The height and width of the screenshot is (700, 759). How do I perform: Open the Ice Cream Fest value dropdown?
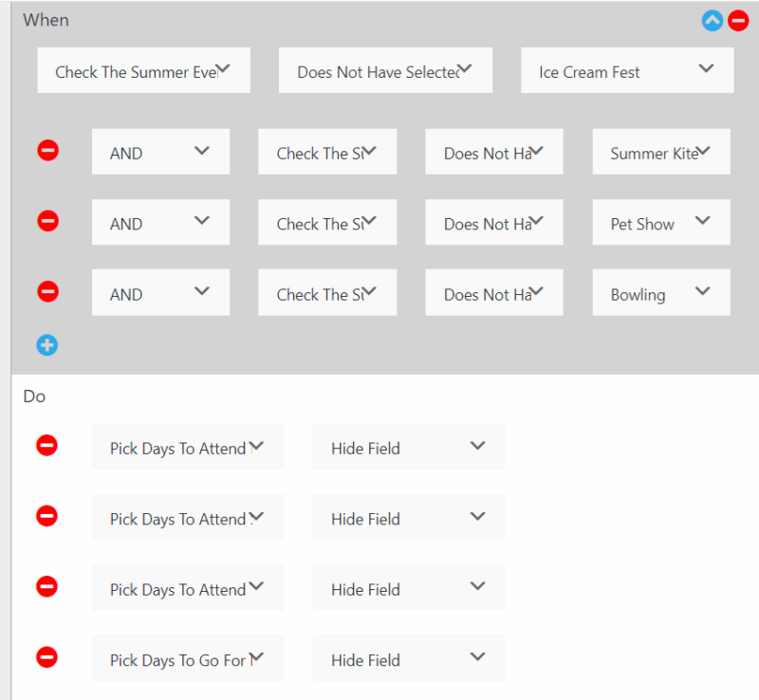click(626, 69)
